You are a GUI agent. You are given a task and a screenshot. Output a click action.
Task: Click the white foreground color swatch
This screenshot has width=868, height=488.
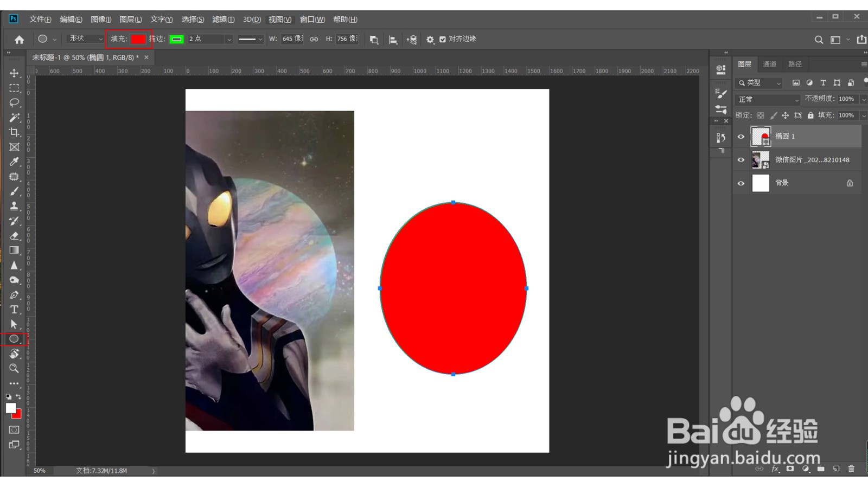[x=10, y=408]
